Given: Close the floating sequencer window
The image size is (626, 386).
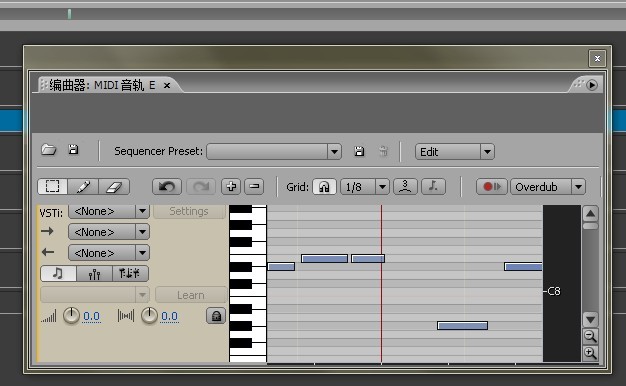Looking at the screenshot, I should tap(597, 59).
